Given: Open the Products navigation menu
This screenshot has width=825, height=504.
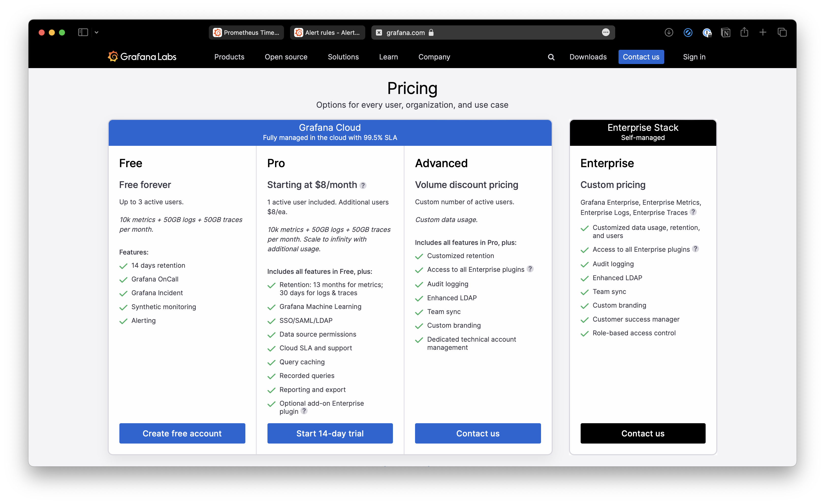Looking at the screenshot, I should click(x=229, y=57).
